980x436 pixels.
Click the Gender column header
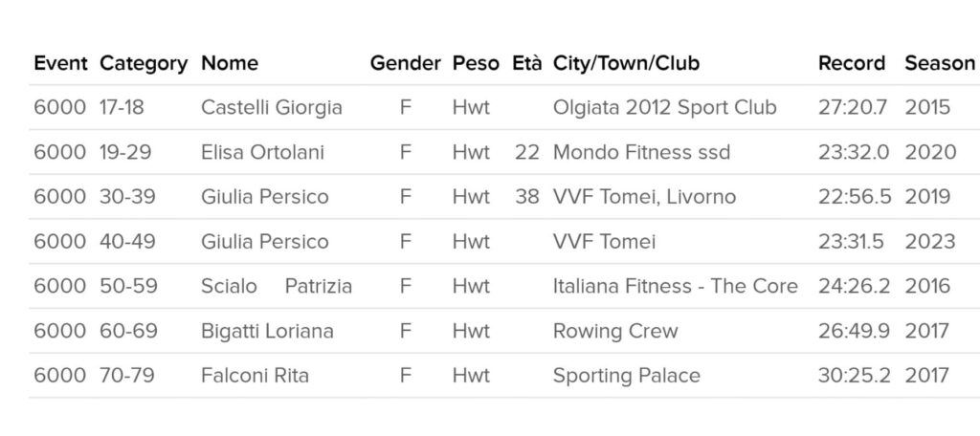pos(405,64)
